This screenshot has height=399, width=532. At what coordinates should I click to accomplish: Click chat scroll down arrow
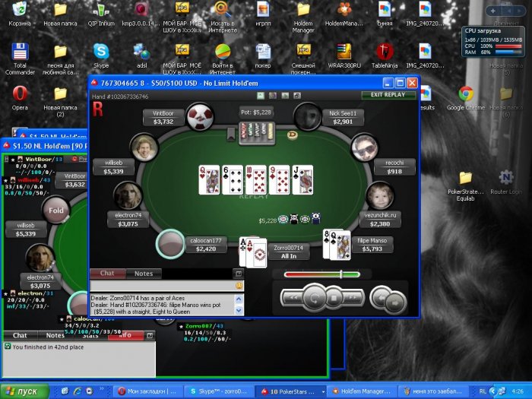coord(239,310)
